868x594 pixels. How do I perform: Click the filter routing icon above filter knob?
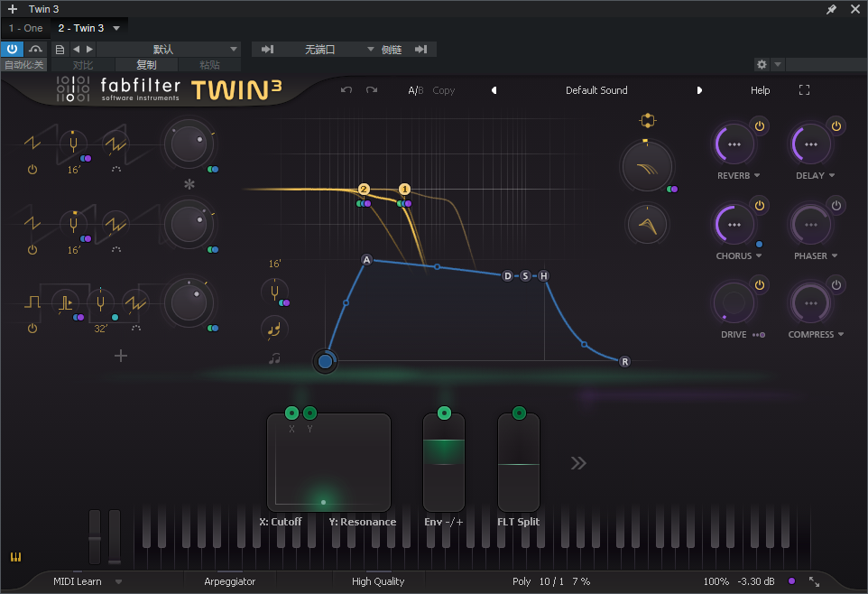pos(647,120)
